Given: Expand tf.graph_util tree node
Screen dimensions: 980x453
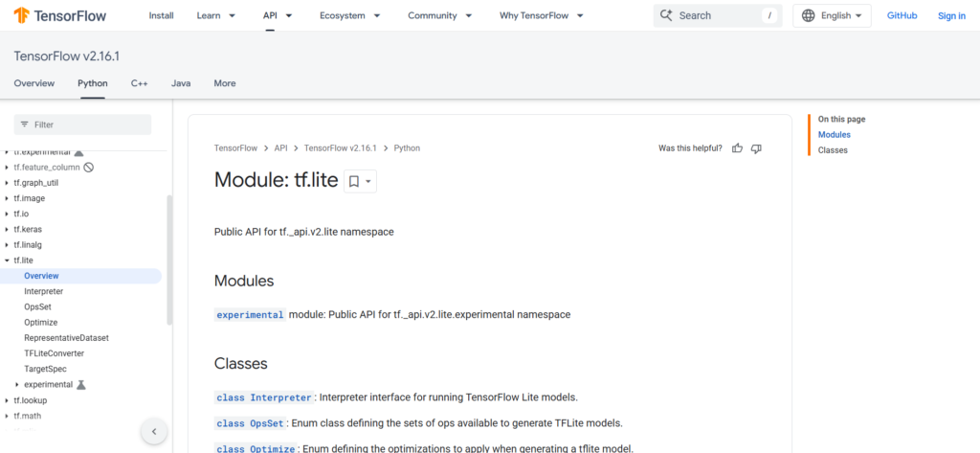Looking at the screenshot, I should tap(7, 183).
